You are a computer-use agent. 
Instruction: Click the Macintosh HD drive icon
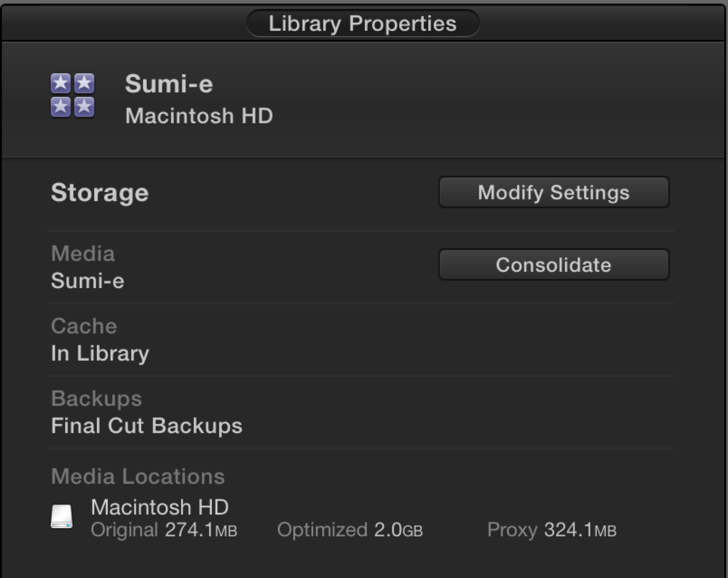coord(62,516)
